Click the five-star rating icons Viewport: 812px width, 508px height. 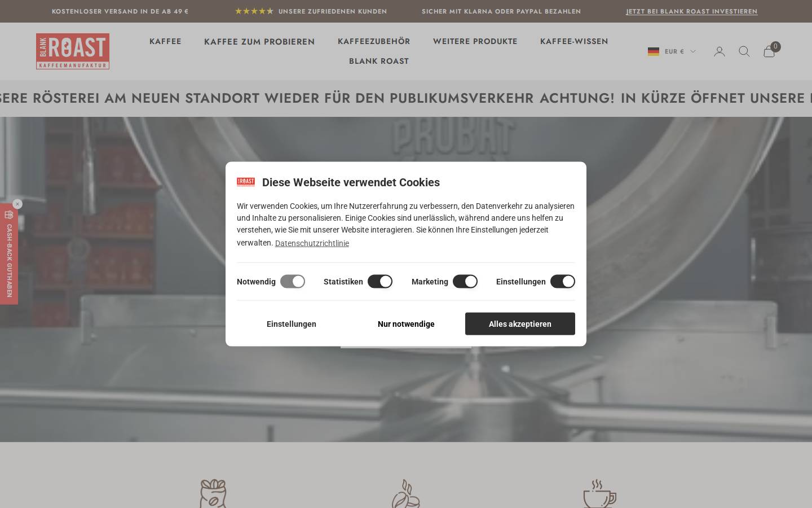pos(254,11)
